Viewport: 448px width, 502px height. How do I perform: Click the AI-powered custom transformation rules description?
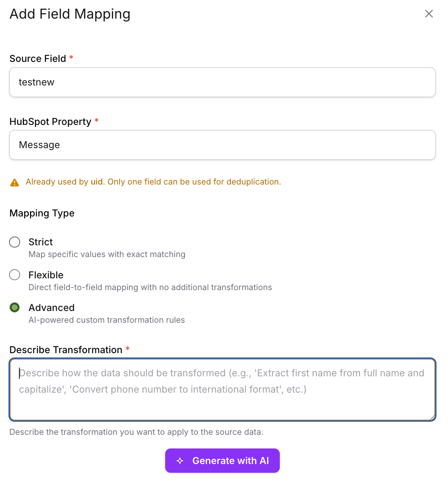point(107,320)
